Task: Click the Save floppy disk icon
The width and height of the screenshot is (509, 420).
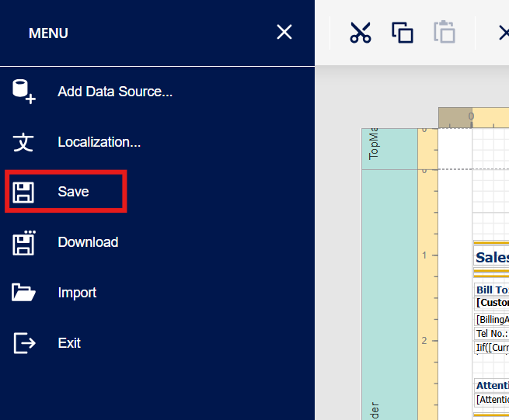Action: click(x=23, y=192)
